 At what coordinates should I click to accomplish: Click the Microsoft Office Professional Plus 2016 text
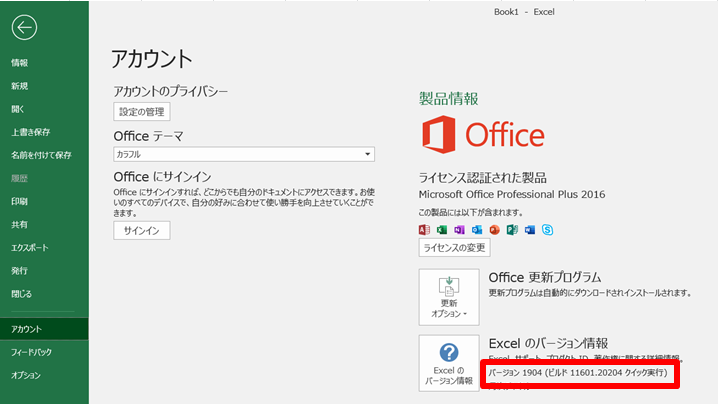[511, 194]
